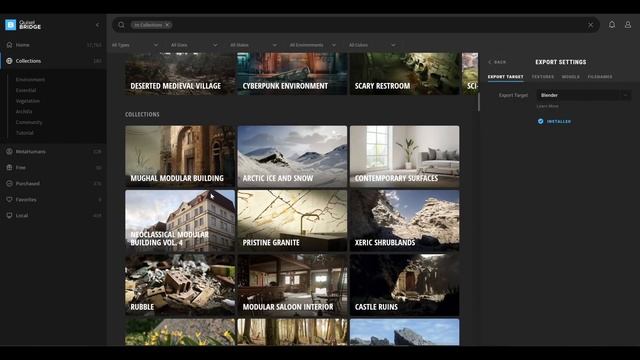Open Rubble collection
This screenshot has height=360, width=640.
(x=180, y=285)
